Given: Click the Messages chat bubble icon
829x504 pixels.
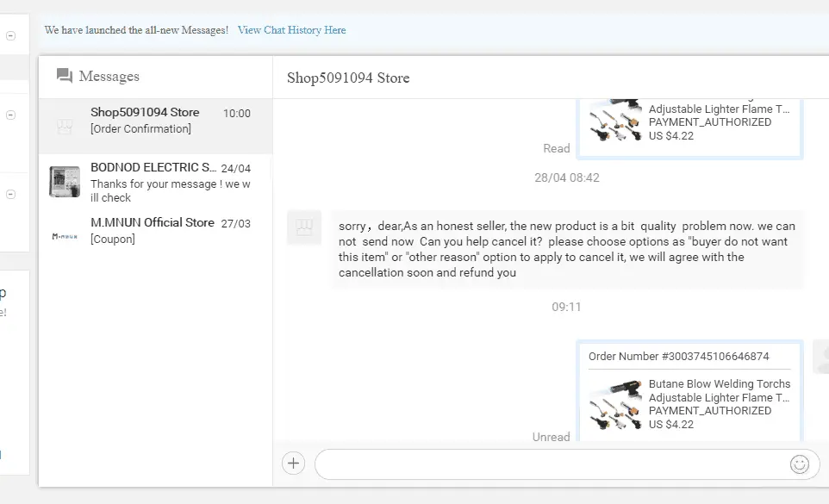Looking at the screenshot, I should (65, 76).
